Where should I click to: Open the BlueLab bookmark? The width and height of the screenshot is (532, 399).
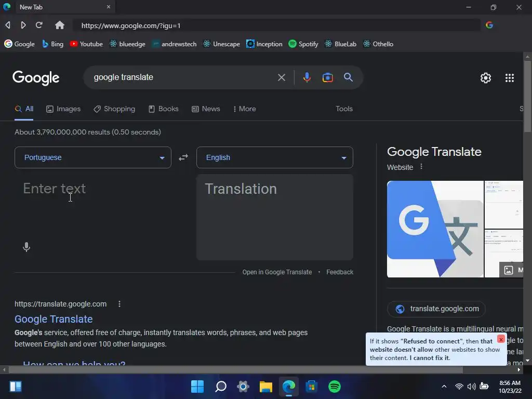pos(340,44)
